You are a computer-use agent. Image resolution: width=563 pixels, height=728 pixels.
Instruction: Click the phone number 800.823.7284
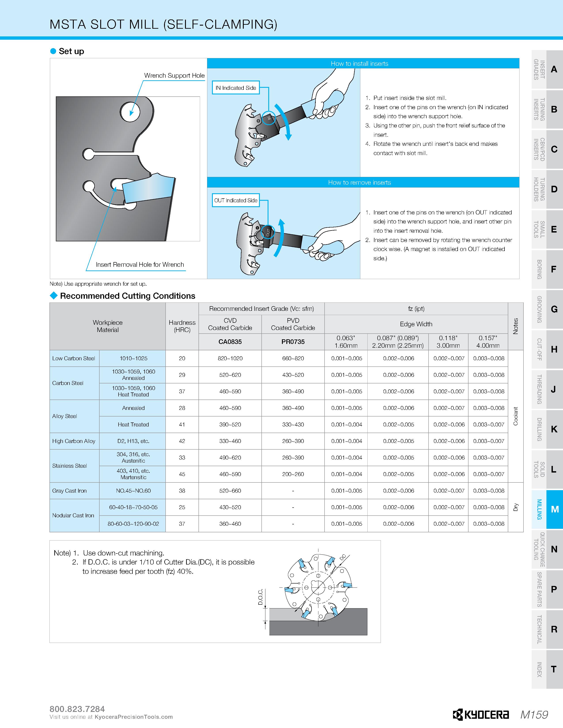pos(77,709)
